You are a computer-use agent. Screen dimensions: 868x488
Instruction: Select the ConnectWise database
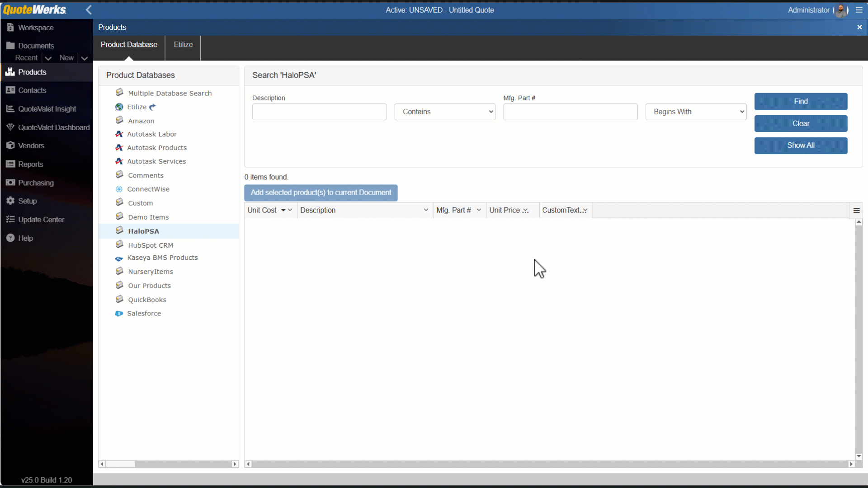[x=148, y=189]
